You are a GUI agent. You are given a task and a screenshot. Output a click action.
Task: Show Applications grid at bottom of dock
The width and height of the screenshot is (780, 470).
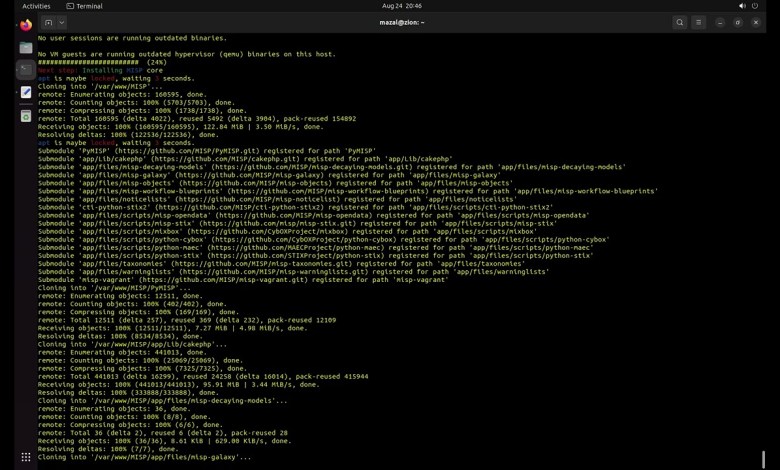tap(26, 457)
